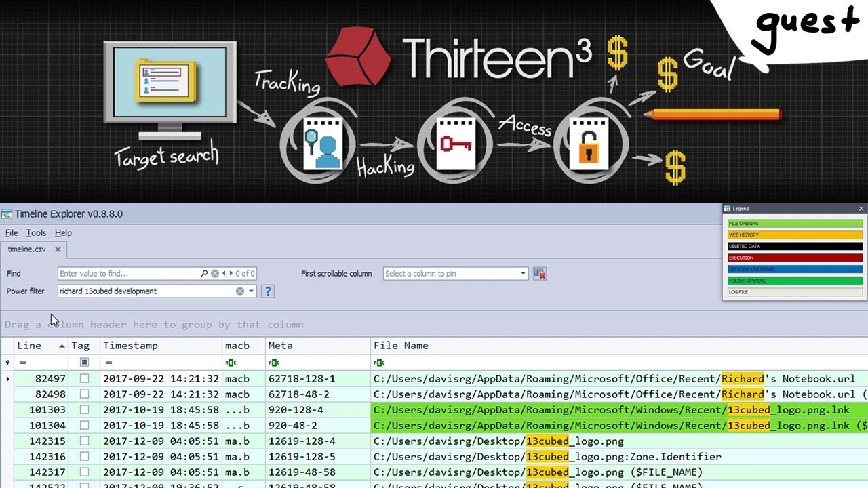This screenshot has height=488, width=868.
Task: Clear the Find box with its X icon
Action: [x=215, y=274]
